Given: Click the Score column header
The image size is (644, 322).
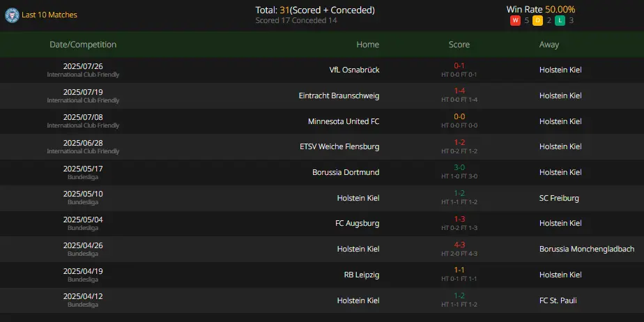Looking at the screenshot, I should (459, 45).
